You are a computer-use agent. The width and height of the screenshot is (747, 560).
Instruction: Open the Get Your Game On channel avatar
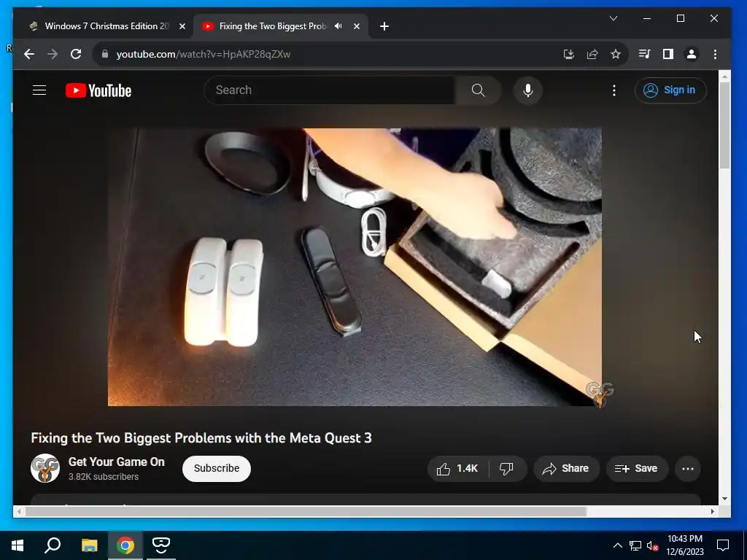click(x=44, y=468)
